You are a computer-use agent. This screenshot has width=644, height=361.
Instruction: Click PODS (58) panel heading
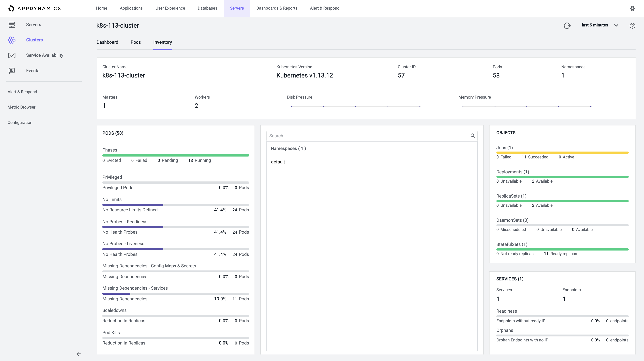[x=113, y=133]
